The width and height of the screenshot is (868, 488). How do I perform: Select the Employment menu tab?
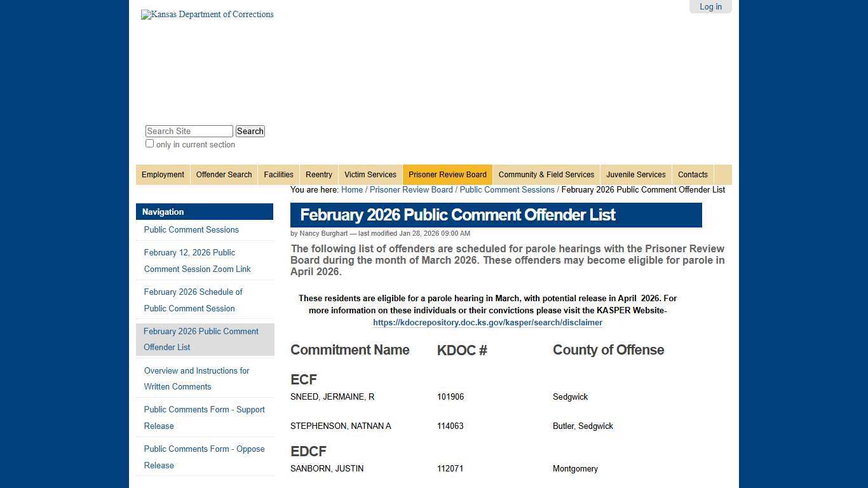click(x=163, y=174)
